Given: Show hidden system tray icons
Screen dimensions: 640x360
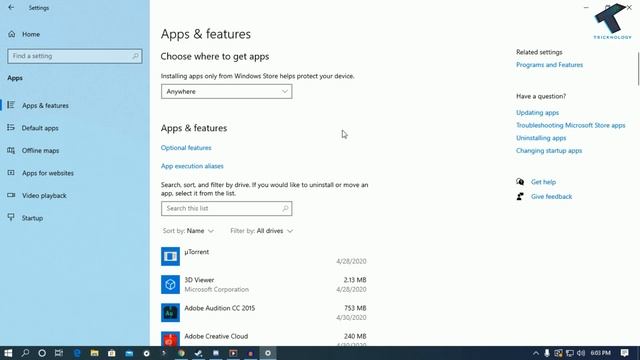Looking at the screenshot, I should point(536,353).
